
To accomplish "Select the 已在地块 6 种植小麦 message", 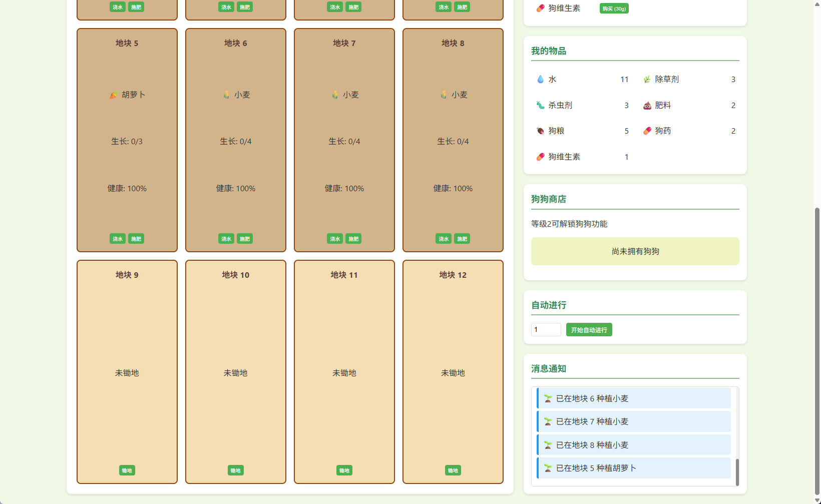I will [634, 398].
